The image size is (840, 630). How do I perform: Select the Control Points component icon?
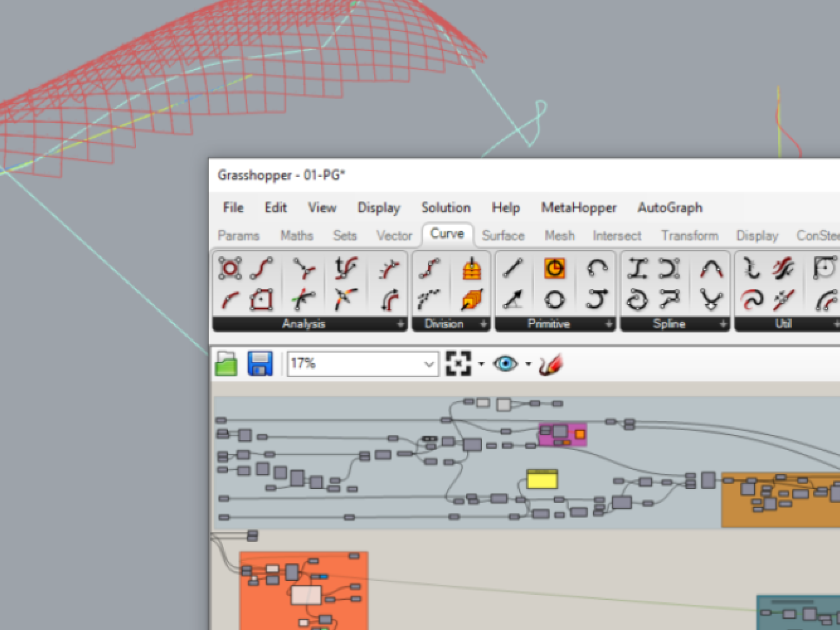click(230, 268)
